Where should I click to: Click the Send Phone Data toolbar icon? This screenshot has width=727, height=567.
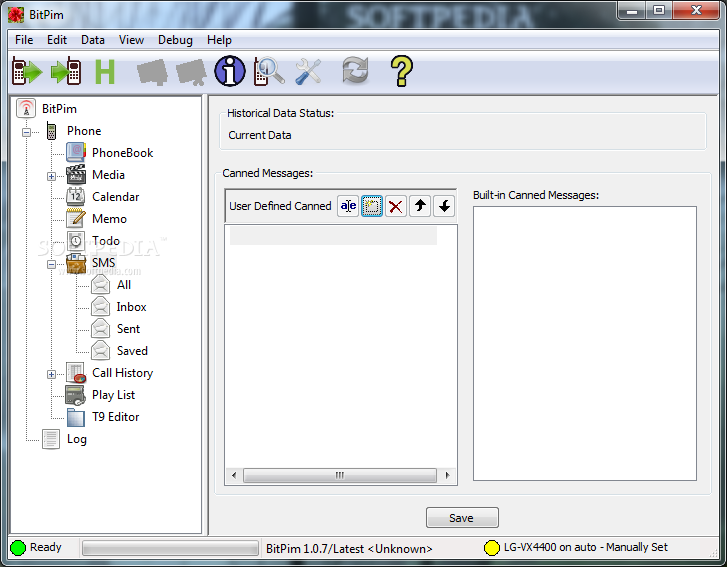[x=66, y=71]
